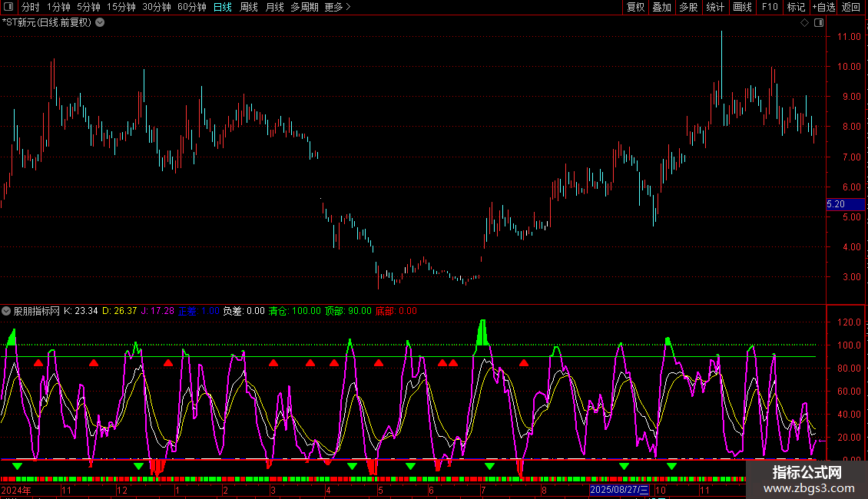
Task: Select the 60分钟 period tab
Action: pyautogui.click(x=191, y=7)
